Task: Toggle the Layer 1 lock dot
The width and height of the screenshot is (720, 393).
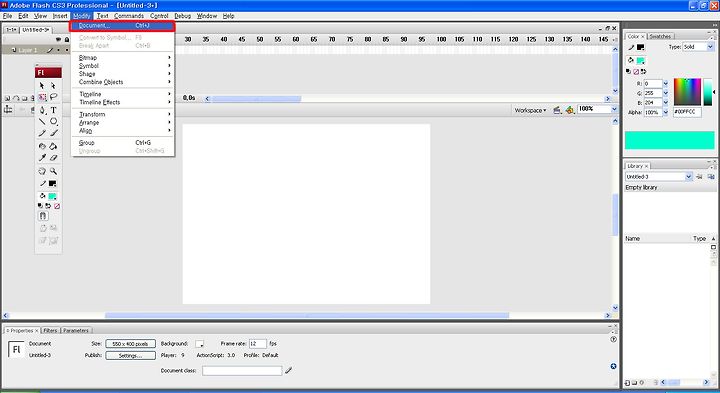Action: coord(66,50)
